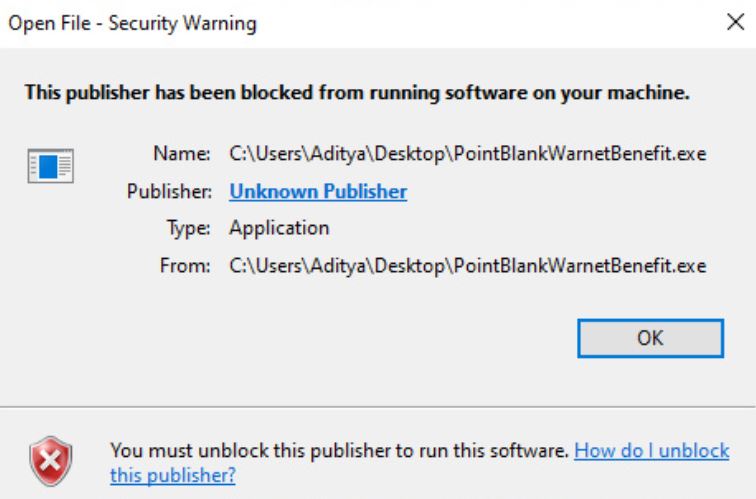Viewport: 756px width, 499px height.
Task: Click the Type: field label
Action: pos(189,228)
